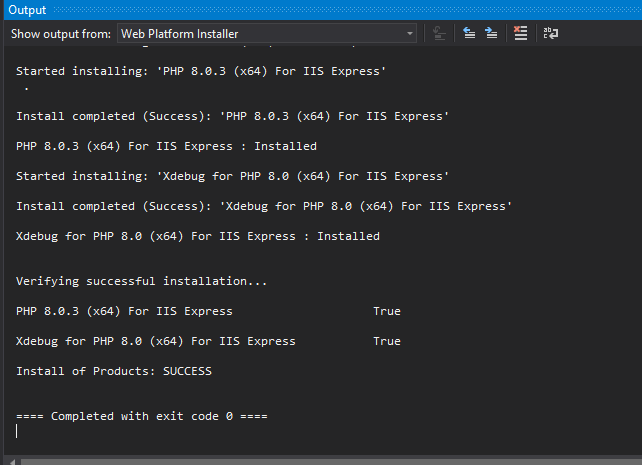642x465 pixels.
Task: Click the "Show output from:" label
Action: 61,34
